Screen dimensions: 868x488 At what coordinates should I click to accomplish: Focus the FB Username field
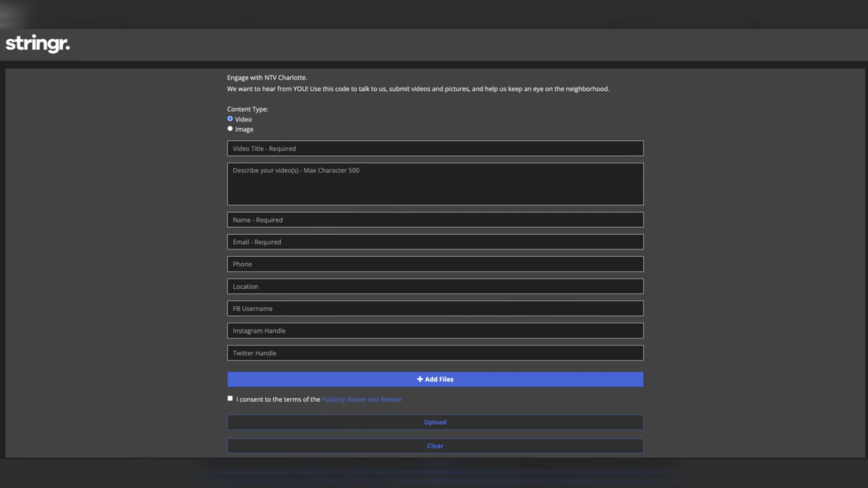435,309
